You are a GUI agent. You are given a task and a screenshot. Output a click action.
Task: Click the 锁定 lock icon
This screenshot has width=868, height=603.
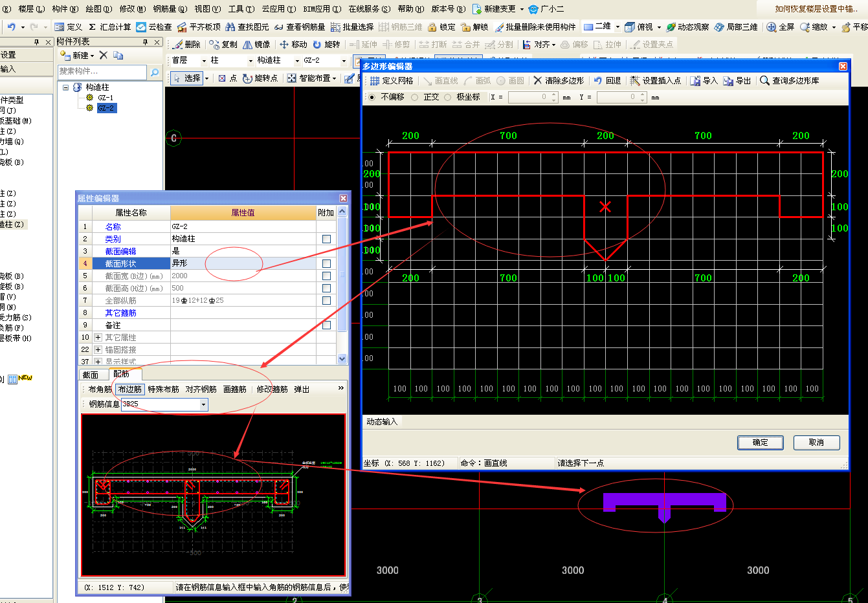[432, 27]
